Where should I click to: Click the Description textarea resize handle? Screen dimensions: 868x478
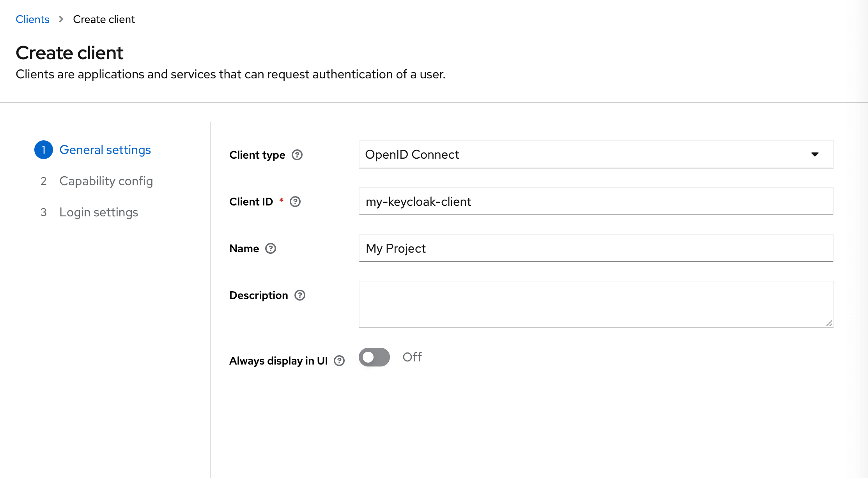(829, 324)
